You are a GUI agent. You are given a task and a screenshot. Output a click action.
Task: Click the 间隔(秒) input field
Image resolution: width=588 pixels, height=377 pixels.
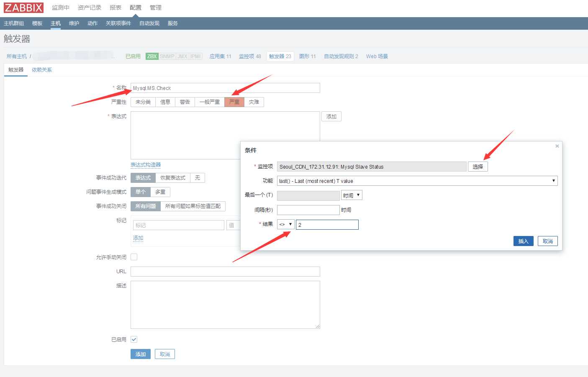pos(308,210)
